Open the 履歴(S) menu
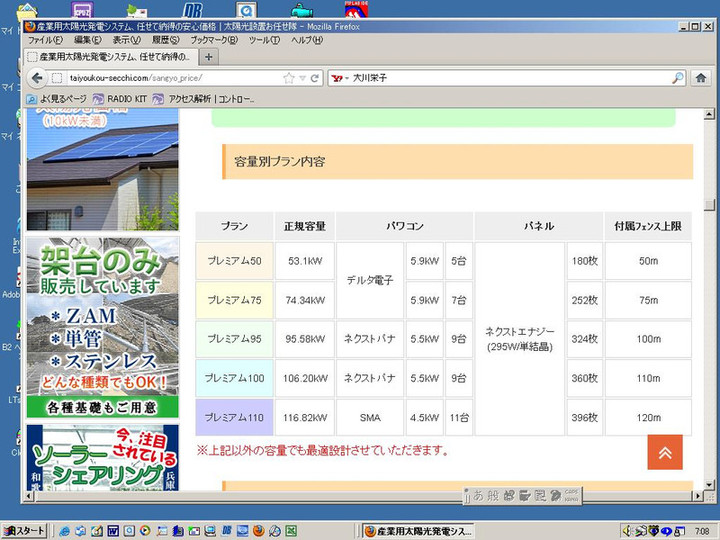Viewport: 720px width, 540px height. tap(166, 41)
